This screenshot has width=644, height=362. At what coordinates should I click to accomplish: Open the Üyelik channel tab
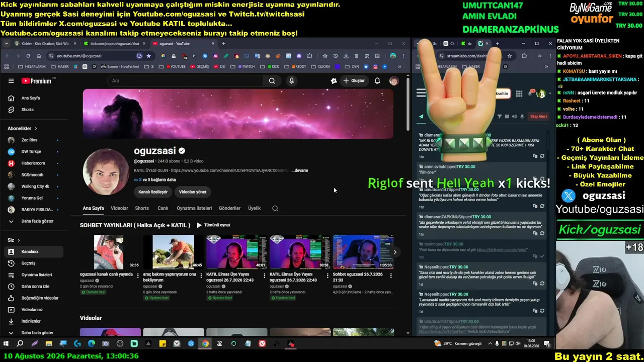tap(255, 208)
